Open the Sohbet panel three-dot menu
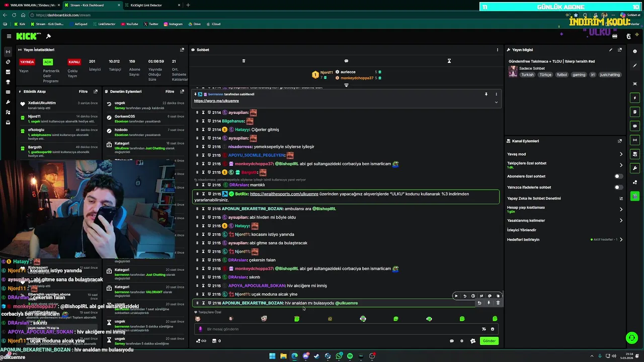644x362 pixels. 498,50
